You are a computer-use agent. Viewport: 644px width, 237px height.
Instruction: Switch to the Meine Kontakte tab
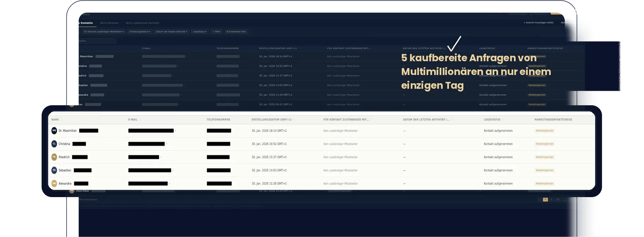(x=109, y=23)
